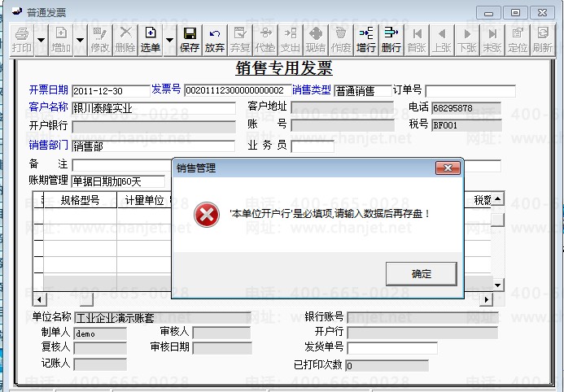Click the 已打印次数 field showing 0
This screenshot has height=392, width=564.
point(387,365)
